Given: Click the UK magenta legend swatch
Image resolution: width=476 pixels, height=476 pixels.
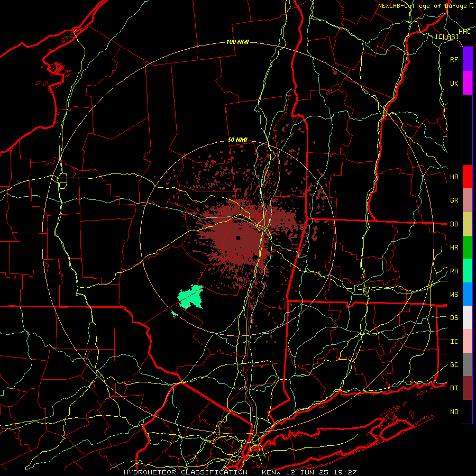Looking at the screenshot, I should (x=467, y=83).
